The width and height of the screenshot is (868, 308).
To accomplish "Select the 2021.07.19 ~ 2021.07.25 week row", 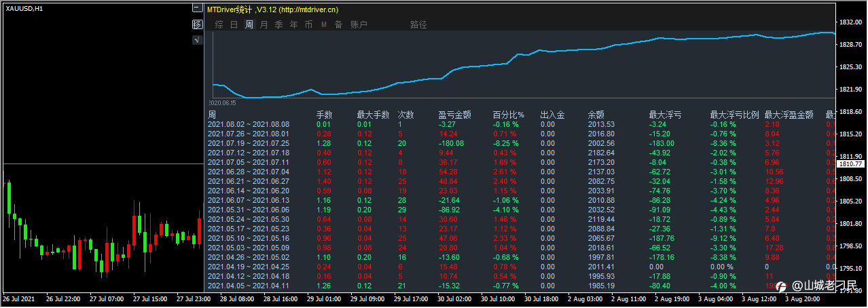I will point(248,143).
